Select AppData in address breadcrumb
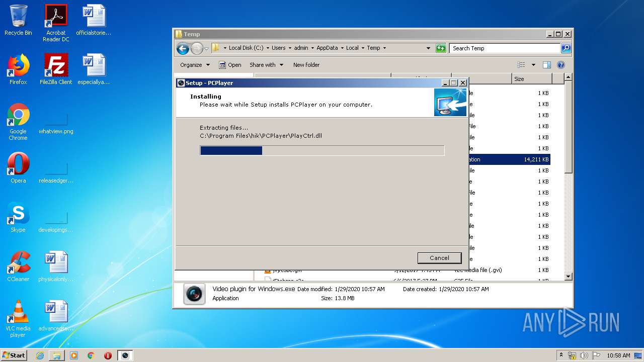This screenshot has width=644, height=362. pyautogui.click(x=327, y=48)
